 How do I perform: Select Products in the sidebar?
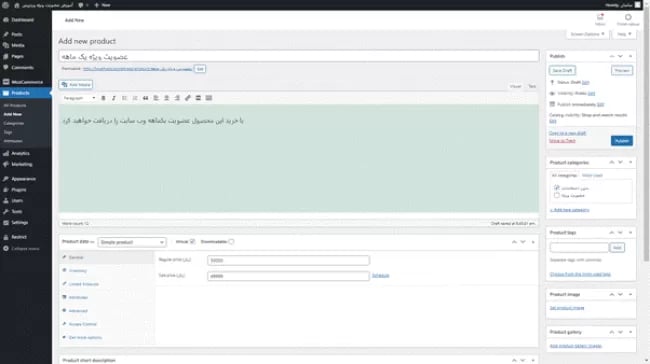pyautogui.click(x=26, y=93)
